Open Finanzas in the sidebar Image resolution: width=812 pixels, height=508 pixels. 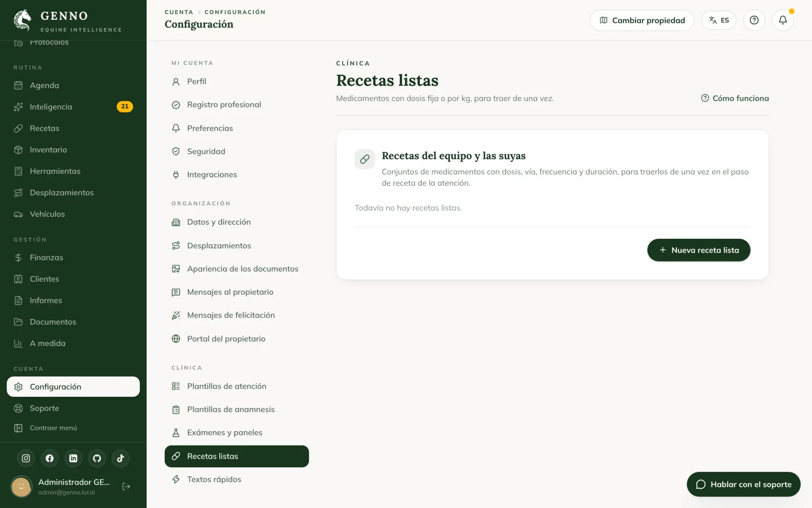point(73,258)
